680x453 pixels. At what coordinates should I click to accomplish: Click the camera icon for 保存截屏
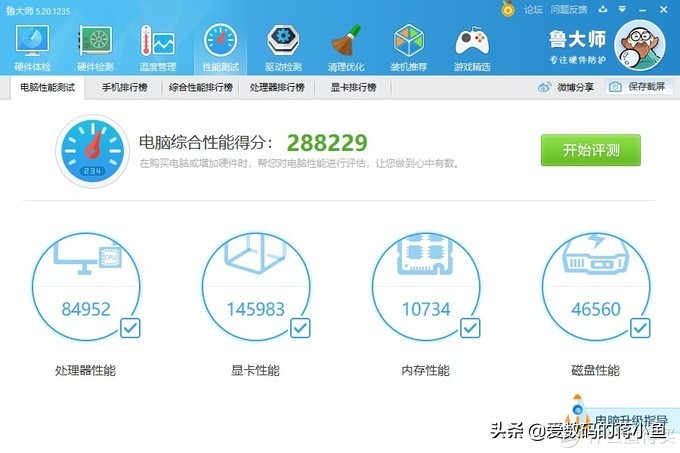point(615,87)
